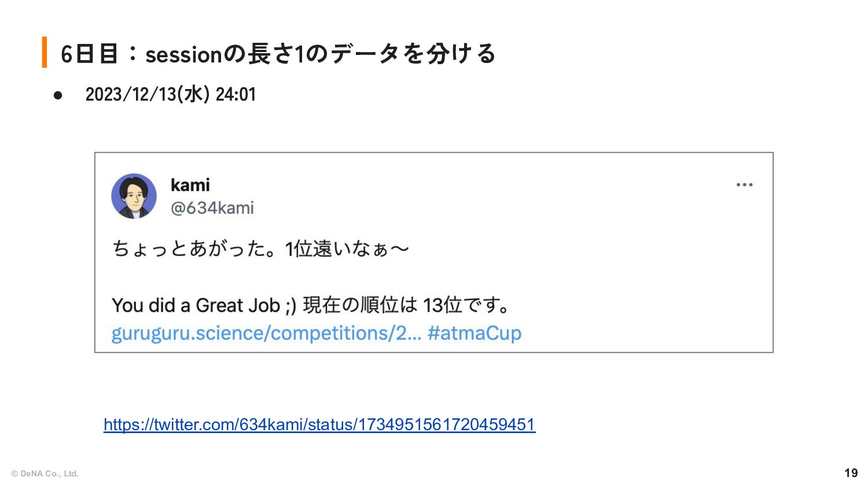Viewport: 868px width, 488px height.
Task: Click the bullet point marker
Action: point(58,95)
